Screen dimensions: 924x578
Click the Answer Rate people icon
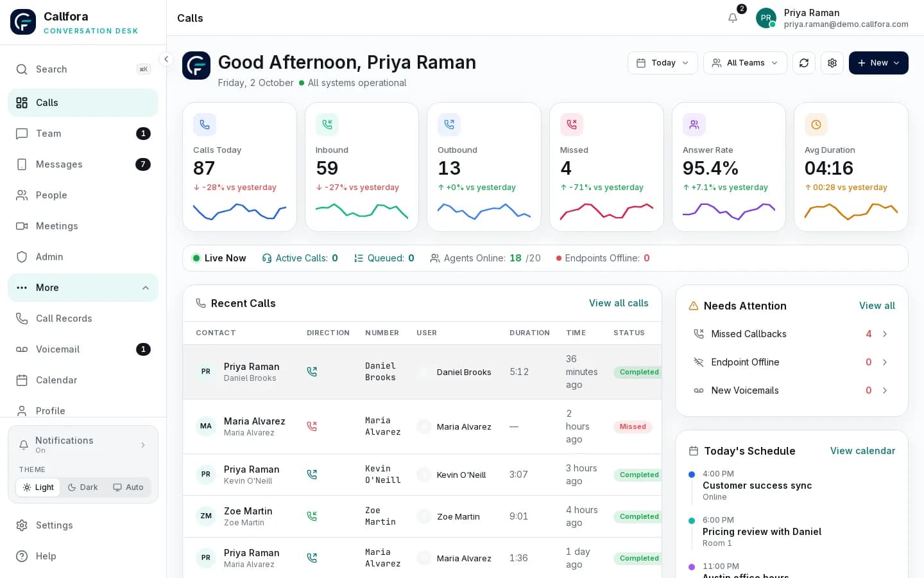694,125
